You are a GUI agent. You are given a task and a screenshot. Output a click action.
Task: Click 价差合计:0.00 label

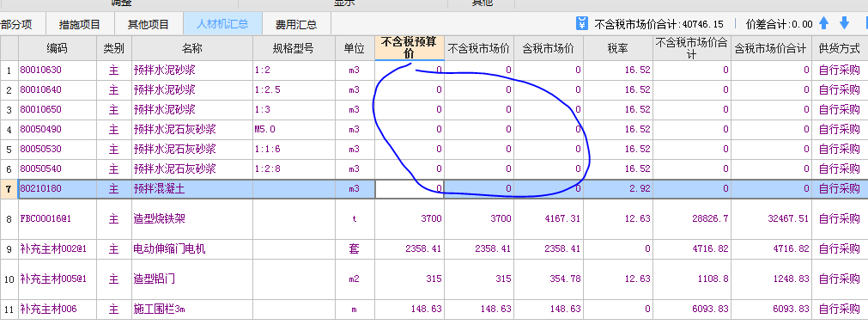[779, 24]
